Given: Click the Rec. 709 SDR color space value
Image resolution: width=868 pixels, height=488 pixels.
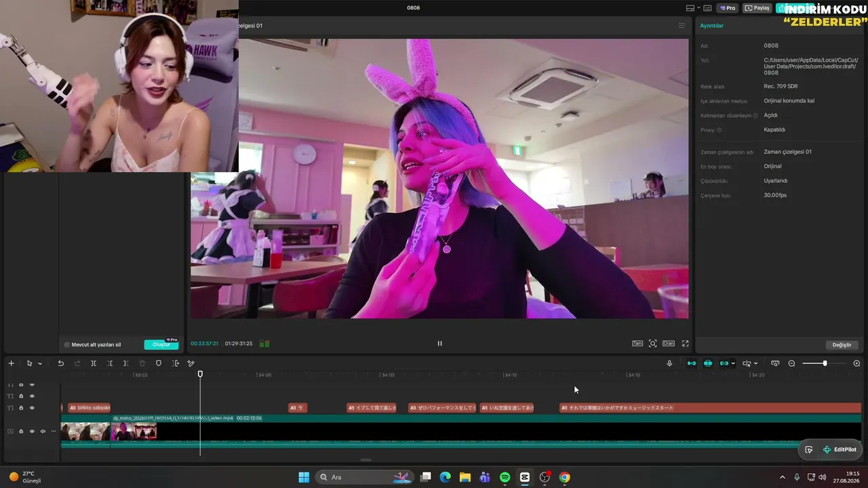Looking at the screenshot, I should tap(781, 86).
